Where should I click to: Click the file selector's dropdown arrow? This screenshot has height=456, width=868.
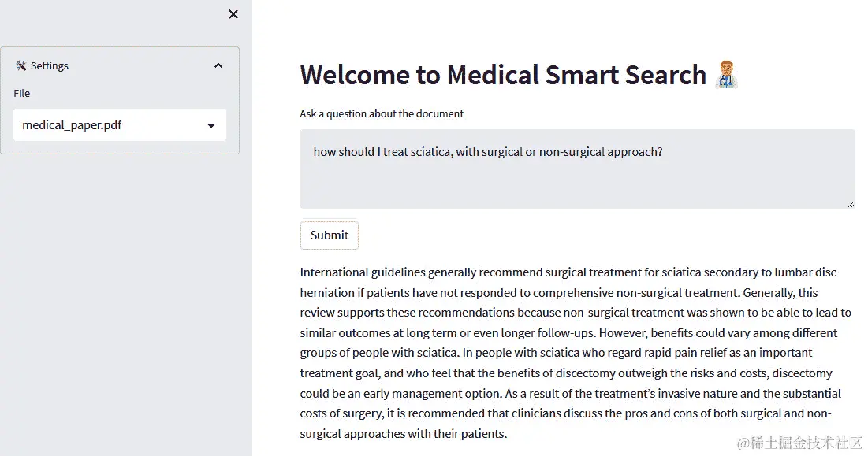(211, 125)
